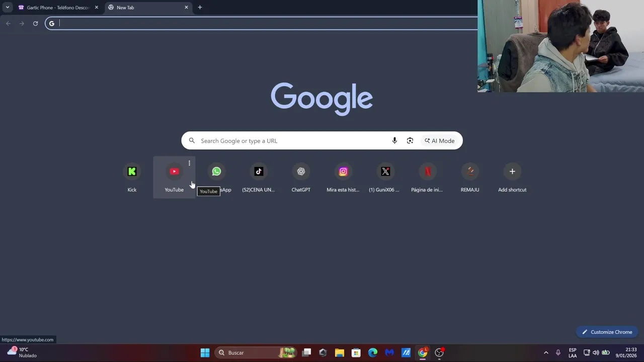The width and height of the screenshot is (644, 362).
Task: Open AI Mode in the search box
Action: pos(439,141)
